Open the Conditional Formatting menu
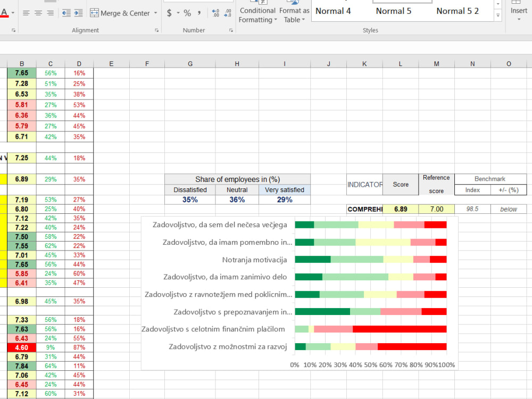This screenshot has width=532, height=399. pos(257,13)
